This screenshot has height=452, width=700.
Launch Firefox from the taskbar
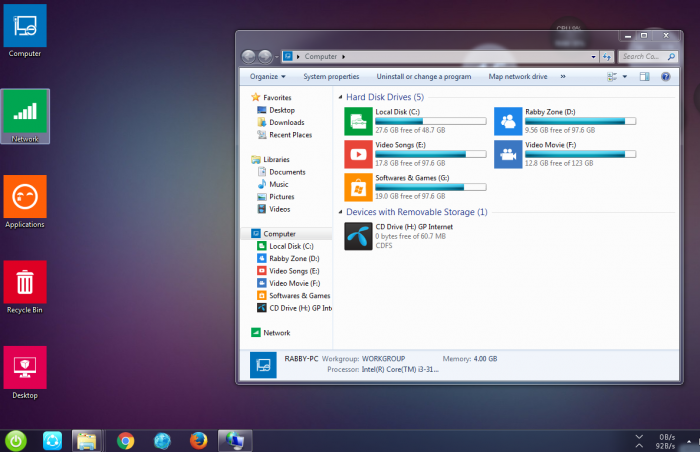click(197, 440)
